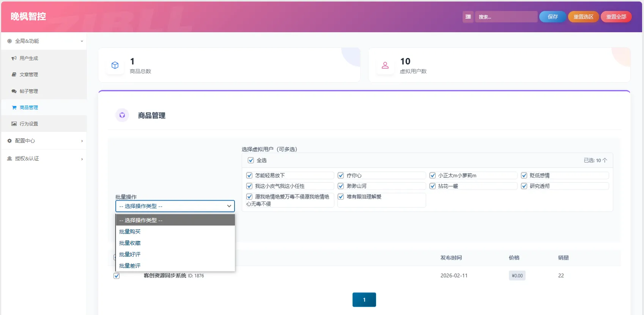The height and width of the screenshot is (315, 644).
Task: Choose 批量好评 from the dropdown list
Action: pyautogui.click(x=175, y=254)
